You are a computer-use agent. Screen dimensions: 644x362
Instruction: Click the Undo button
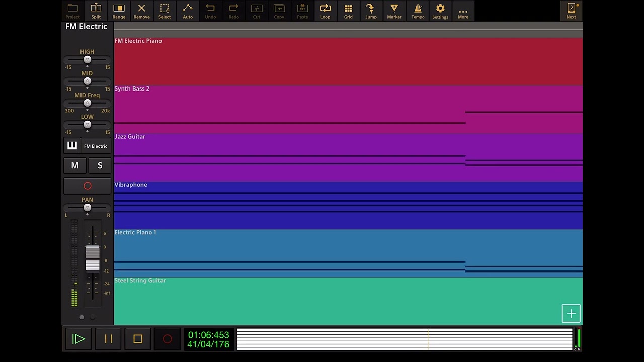(210, 11)
